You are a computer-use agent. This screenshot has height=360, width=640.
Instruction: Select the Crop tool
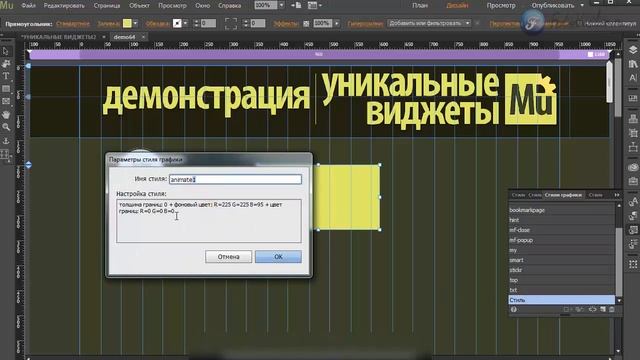(6, 64)
